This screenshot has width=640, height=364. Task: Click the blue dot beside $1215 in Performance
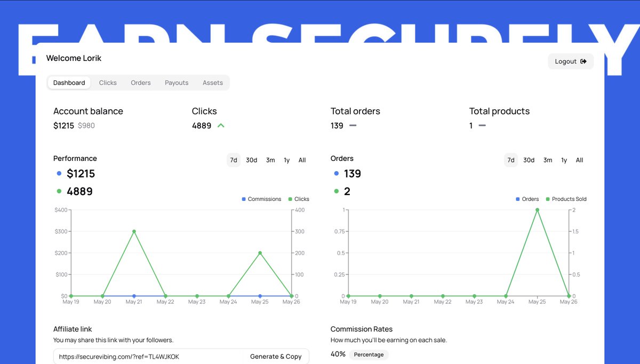pyautogui.click(x=59, y=173)
